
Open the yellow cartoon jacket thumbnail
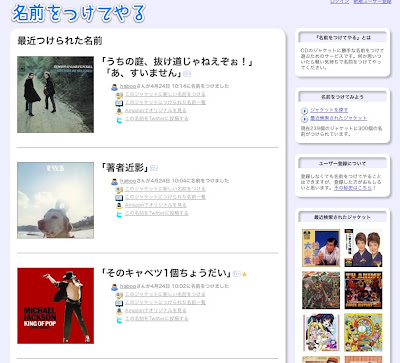pos(363,332)
